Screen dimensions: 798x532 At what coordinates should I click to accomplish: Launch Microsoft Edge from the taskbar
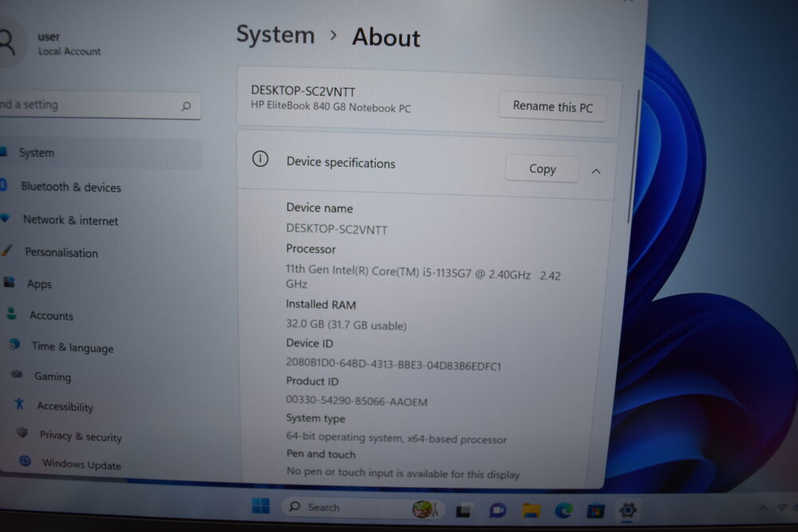tap(563, 510)
